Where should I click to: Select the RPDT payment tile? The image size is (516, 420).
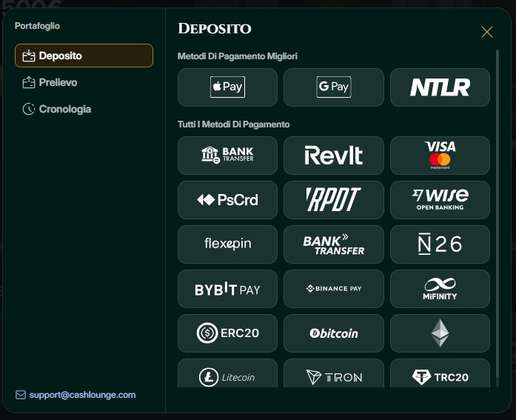[334, 200]
